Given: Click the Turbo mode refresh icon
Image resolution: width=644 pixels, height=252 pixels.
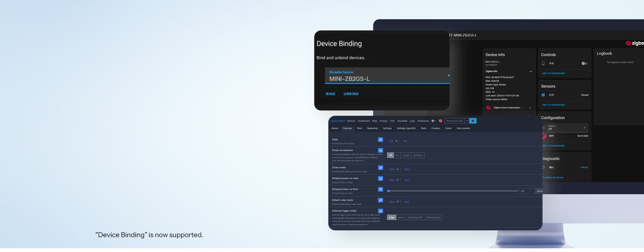Looking at the screenshot, I should pyautogui.click(x=381, y=168).
